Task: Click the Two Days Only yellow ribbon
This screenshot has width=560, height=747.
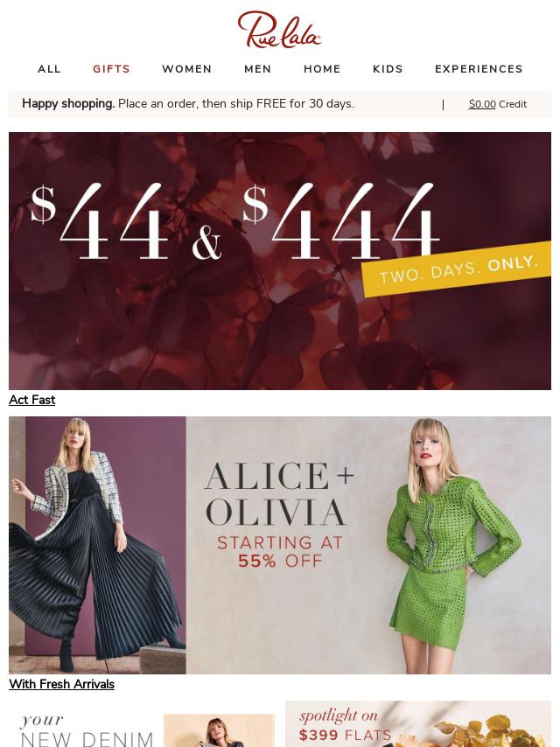Action: [x=457, y=269]
